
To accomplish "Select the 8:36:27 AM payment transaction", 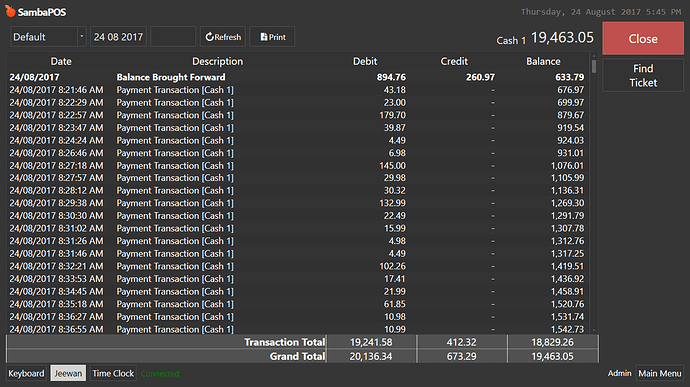I will pos(297,317).
